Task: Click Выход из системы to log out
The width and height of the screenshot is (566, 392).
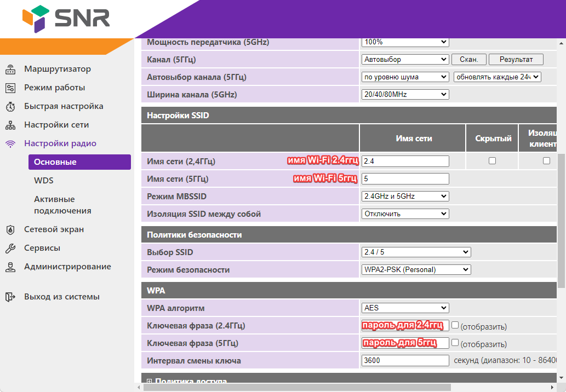Action: [x=62, y=297]
